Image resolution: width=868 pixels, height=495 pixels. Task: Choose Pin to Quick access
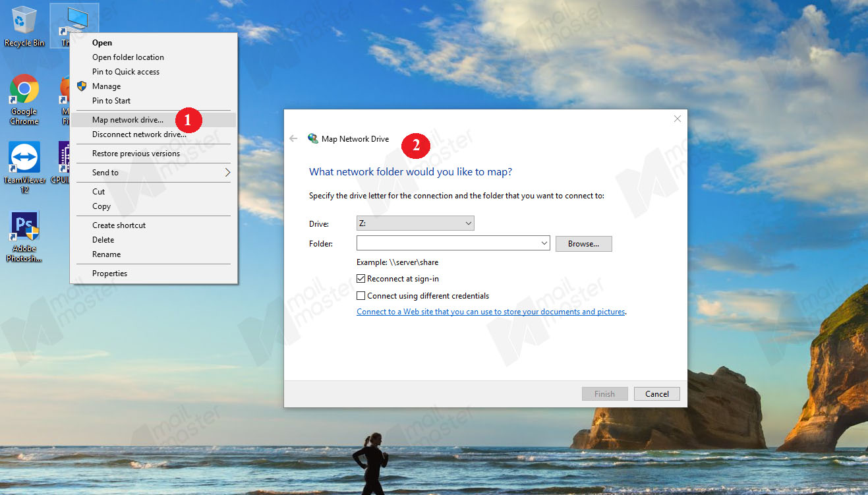click(154, 72)
